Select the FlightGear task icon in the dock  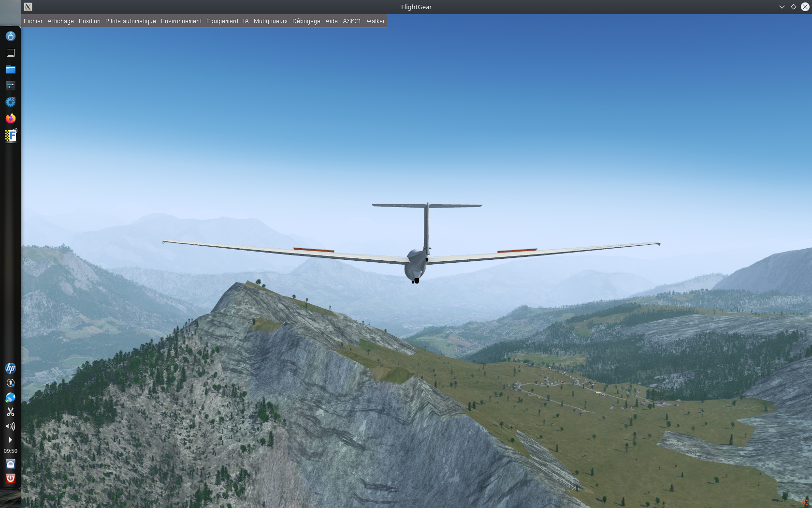pos(11,135)
